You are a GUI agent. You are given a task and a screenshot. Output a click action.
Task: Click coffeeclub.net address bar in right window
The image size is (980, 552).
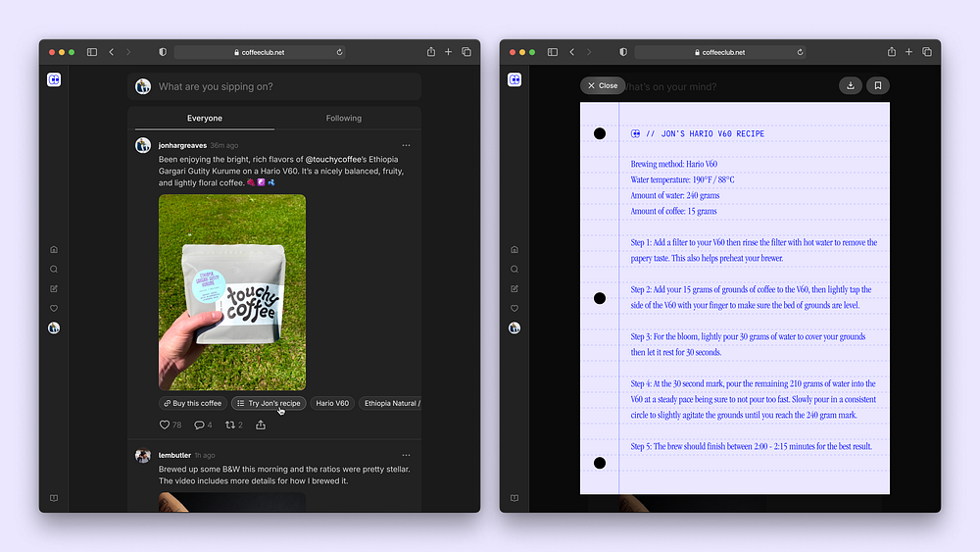tap(720, 52)
